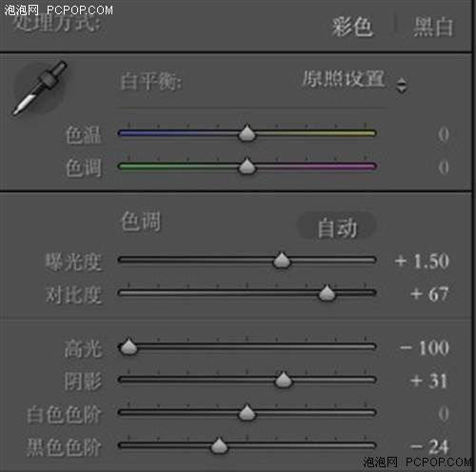Click the blacks value -24 field
Image resolution: width=476 pixels, height=472 pixels.
(429, 446)
